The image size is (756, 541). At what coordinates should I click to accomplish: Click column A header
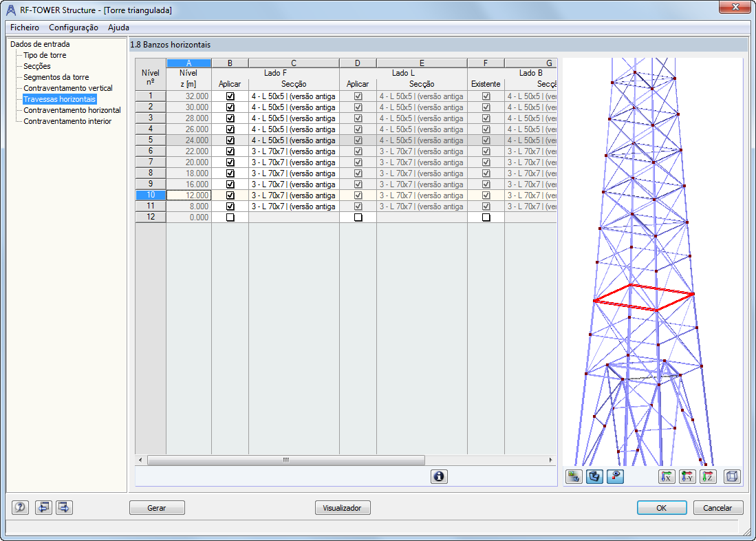pyautogui.click(x=188, y=63)
